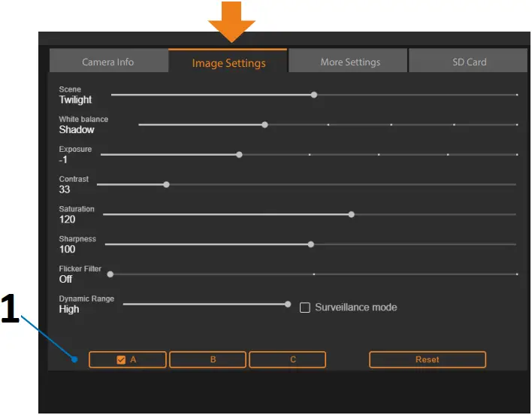Click the Exposure slider handle
Screen dimensions: 532x415
(x=239, y=154)
